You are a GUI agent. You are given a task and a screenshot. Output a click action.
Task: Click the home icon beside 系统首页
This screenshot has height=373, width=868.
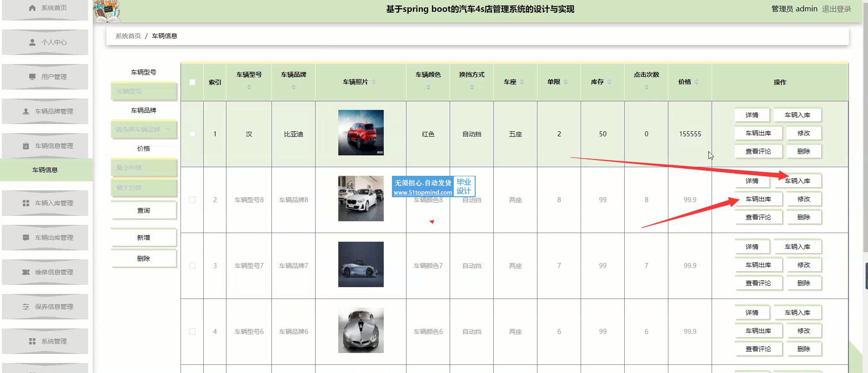[32, 8]
